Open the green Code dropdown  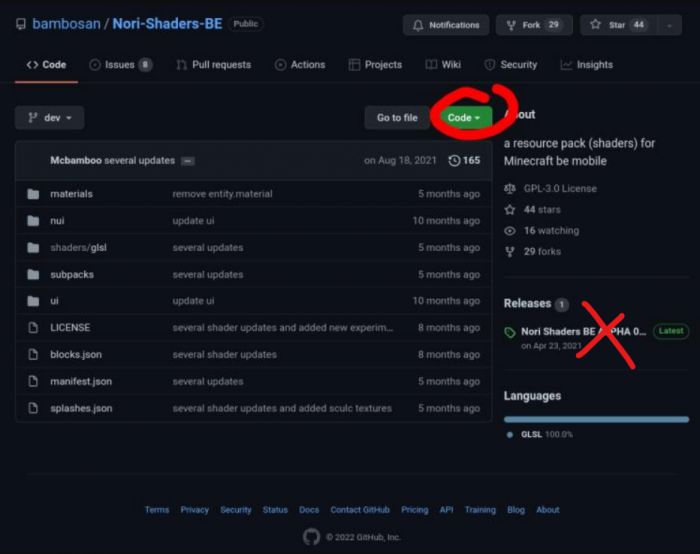click(464, 118)
